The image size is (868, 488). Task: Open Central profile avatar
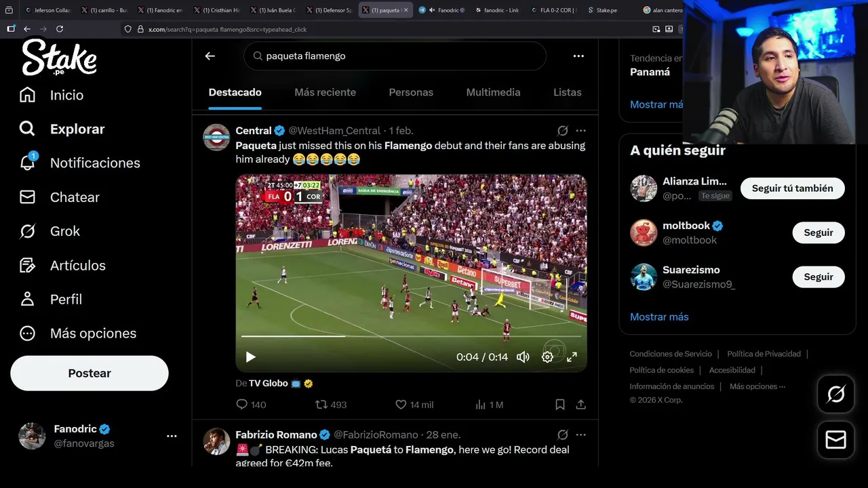click(216, 138)
